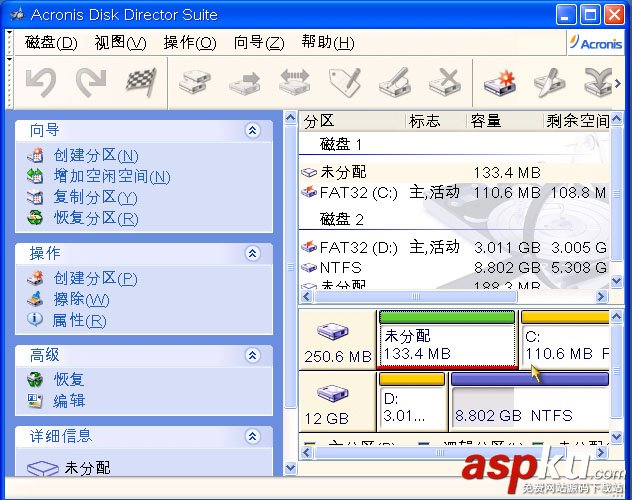Click disk map horizontal scrollbar left arrow

[306, 452]
